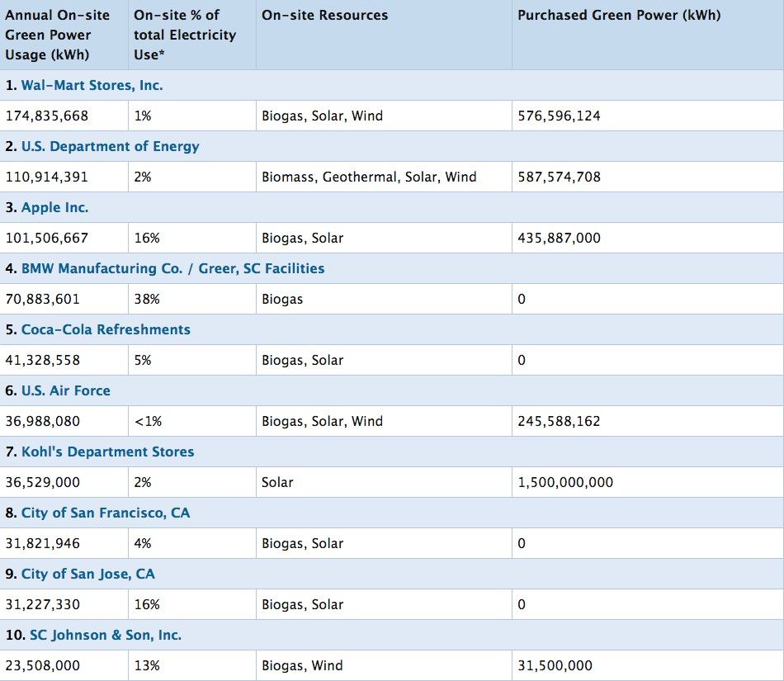Click purchased power value 576,596,124
The image size is (784, 681).
click(559, 116)
